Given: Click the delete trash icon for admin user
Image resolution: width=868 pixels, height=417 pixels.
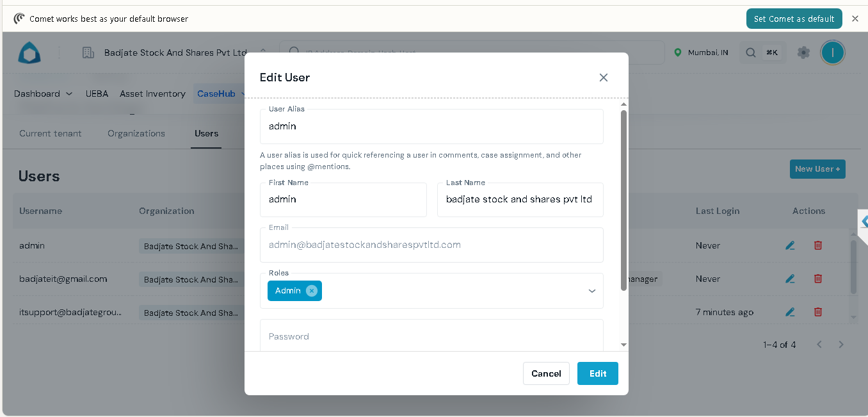Looking at the screenshot, I should 817,245.
